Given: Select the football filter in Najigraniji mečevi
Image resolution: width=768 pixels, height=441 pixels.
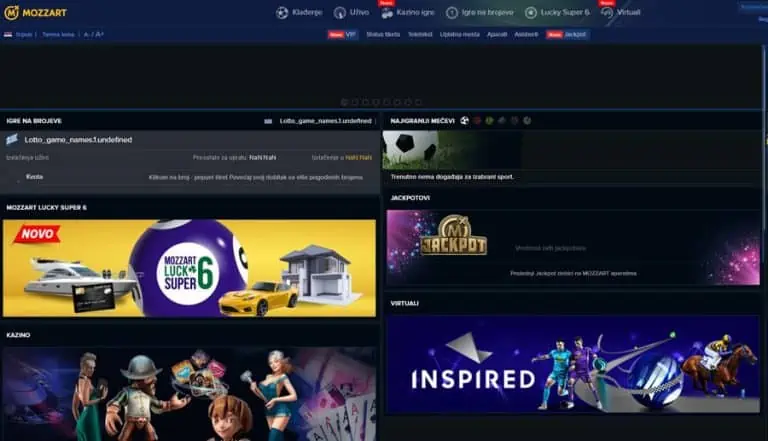Looking at the screenshot, I should pos(464,121).
